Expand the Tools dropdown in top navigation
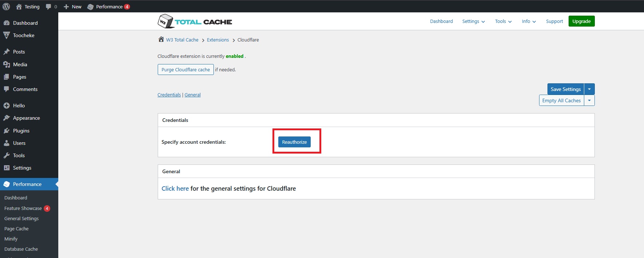The height and width of the screenshot is (258, 644). click(x=503, y=21)
